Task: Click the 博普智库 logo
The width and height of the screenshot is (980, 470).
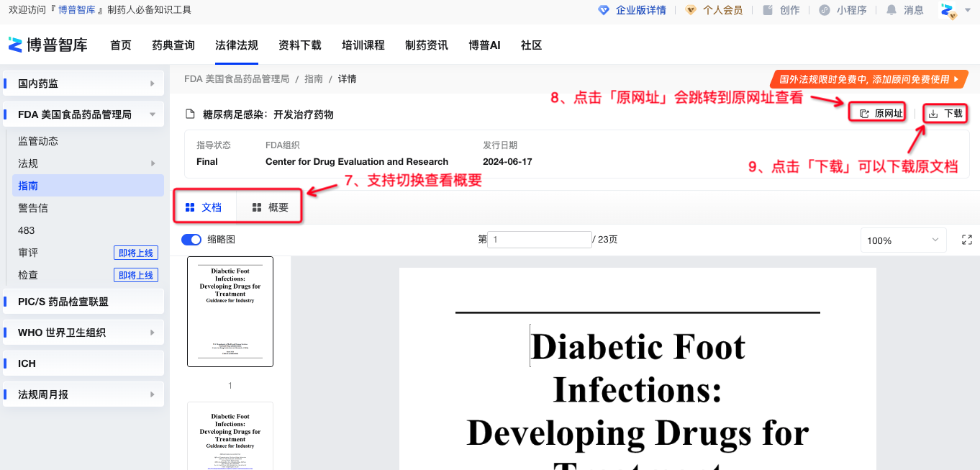Action: click(x=47, y=45)
